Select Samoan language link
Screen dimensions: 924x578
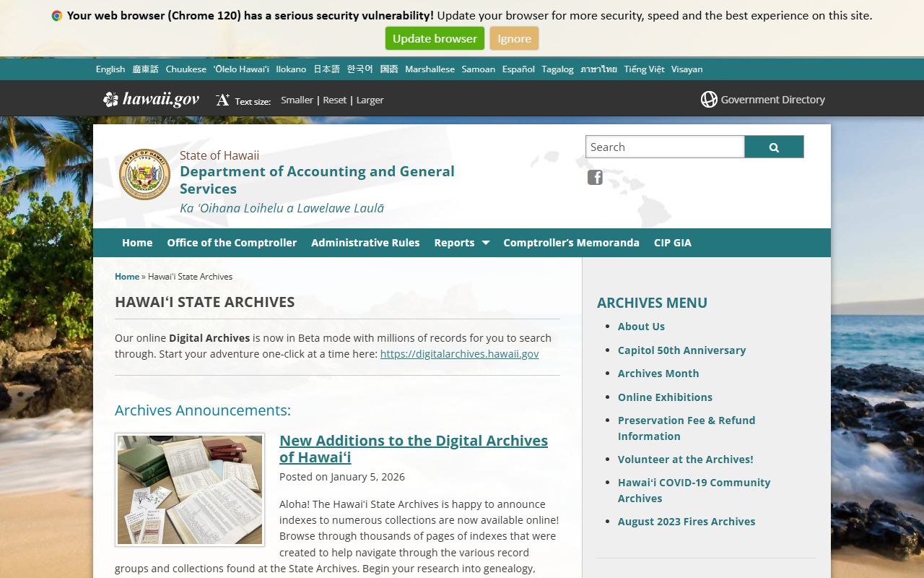[x=479, y=69]
